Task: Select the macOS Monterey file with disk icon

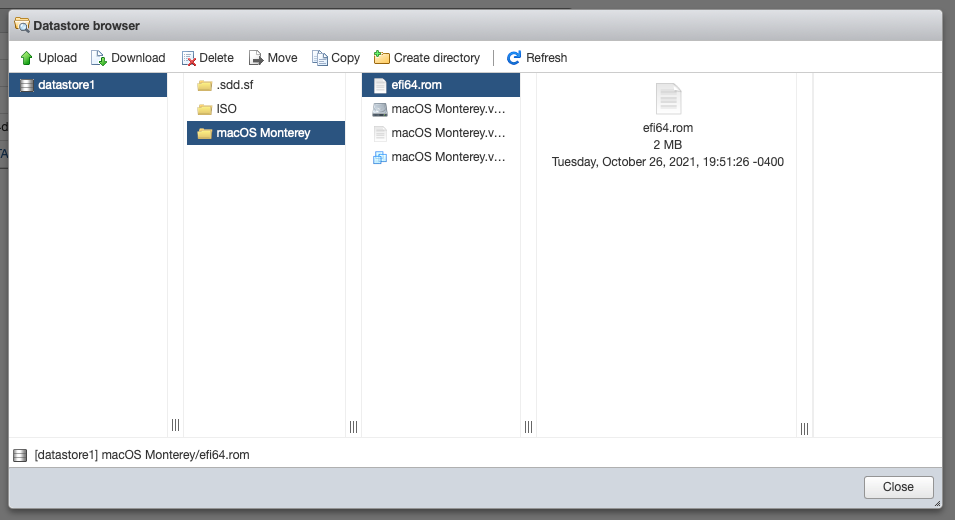Action: (445, 109)
